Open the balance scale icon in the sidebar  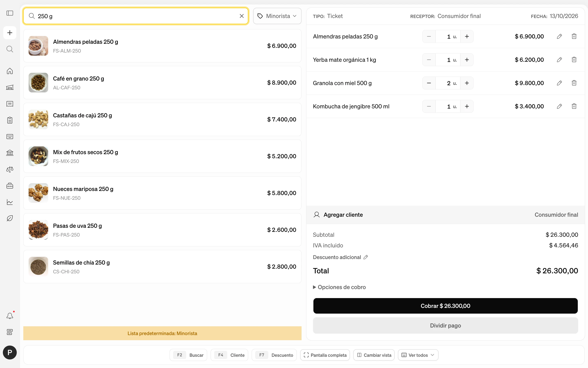(10, 169)
